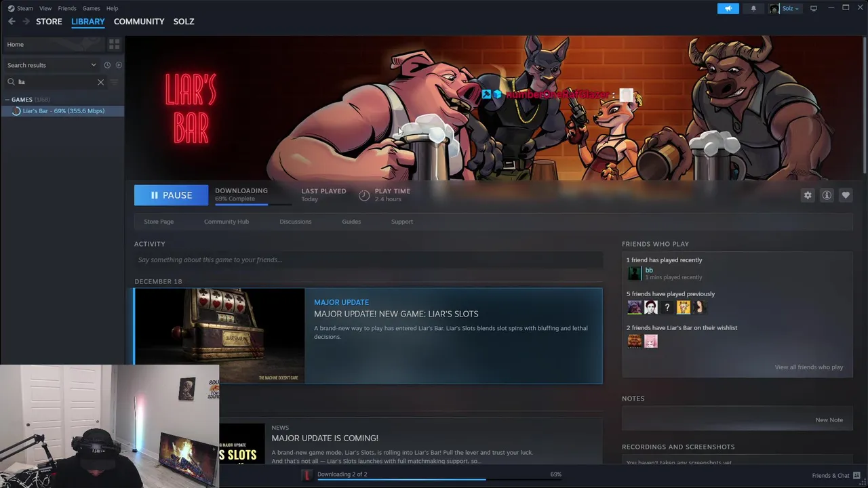The height and width of the screenshot is (488, 868).
Task: View all friends who play
Action: pyautogui.click(x=808, y=367)
